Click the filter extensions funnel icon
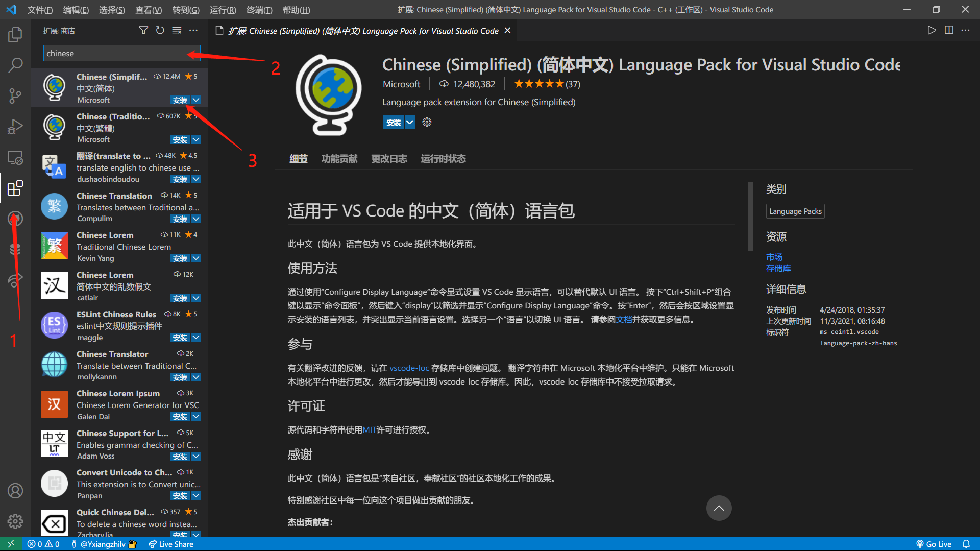The height and width of the screenshot is (551, 980). 143,31
